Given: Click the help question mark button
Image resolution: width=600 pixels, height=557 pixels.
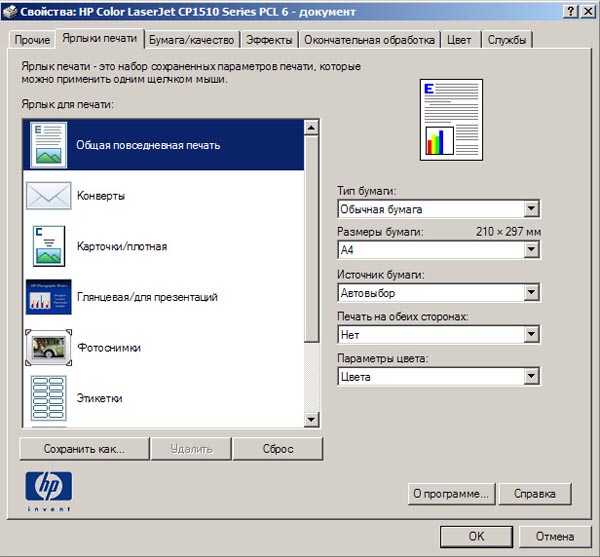Looking at the screenshot, I should point(571,11).
